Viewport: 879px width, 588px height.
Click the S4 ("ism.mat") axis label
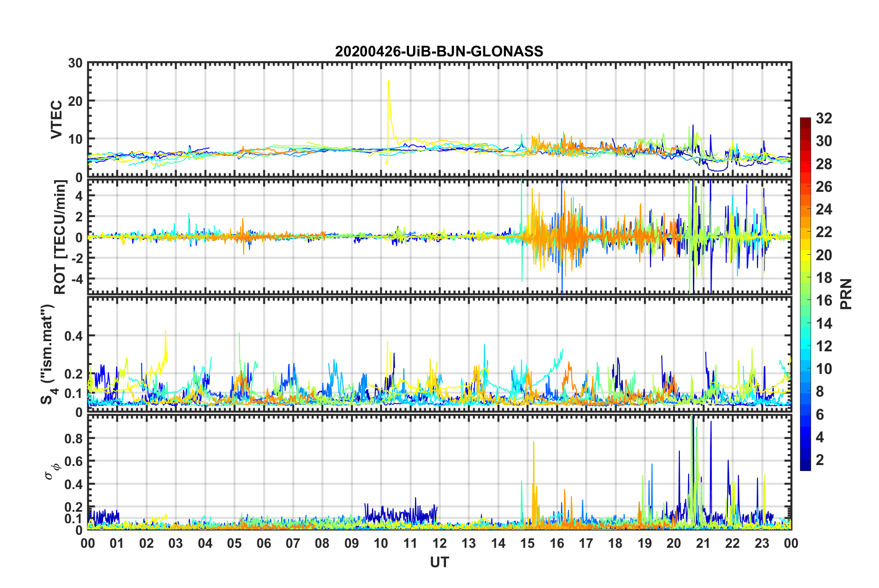click(x=48, y=354)
